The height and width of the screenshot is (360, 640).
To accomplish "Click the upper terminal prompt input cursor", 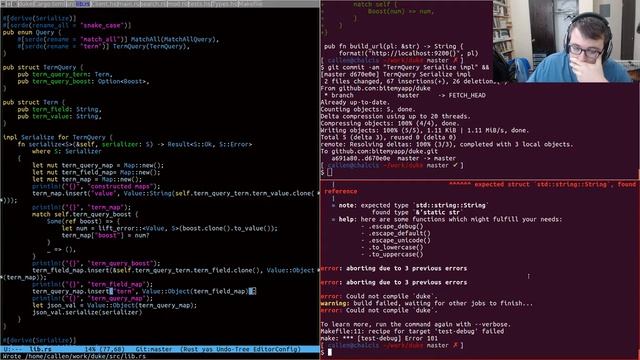I will (330, 172).
